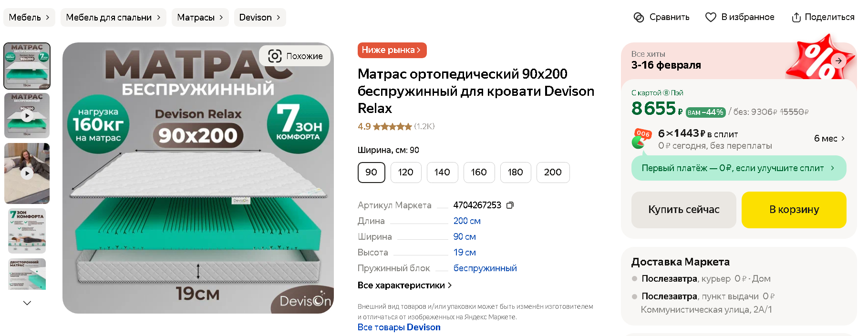Viewport: 868px width, 336px height.
Task: Expand Все характеристики details
Action: tap(404, 285)
